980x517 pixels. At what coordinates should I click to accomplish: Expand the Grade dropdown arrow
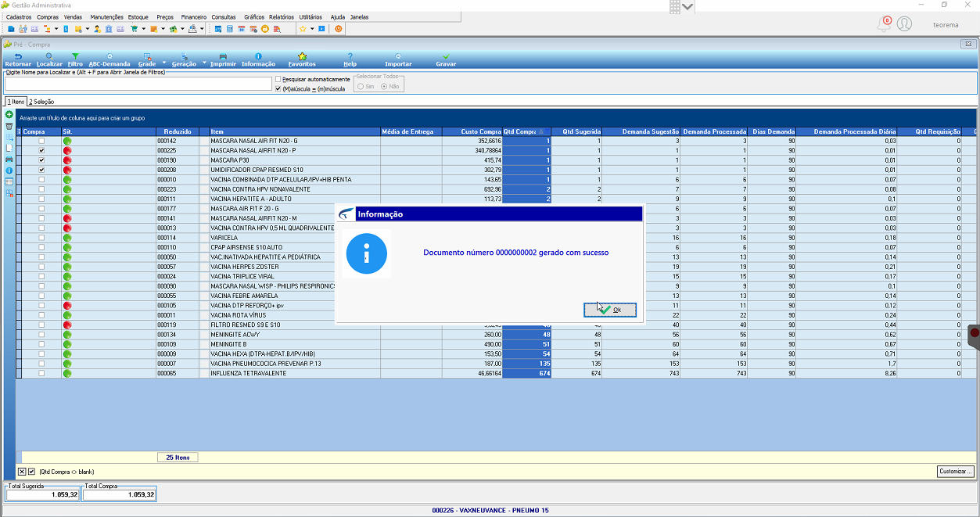[164, 62]
